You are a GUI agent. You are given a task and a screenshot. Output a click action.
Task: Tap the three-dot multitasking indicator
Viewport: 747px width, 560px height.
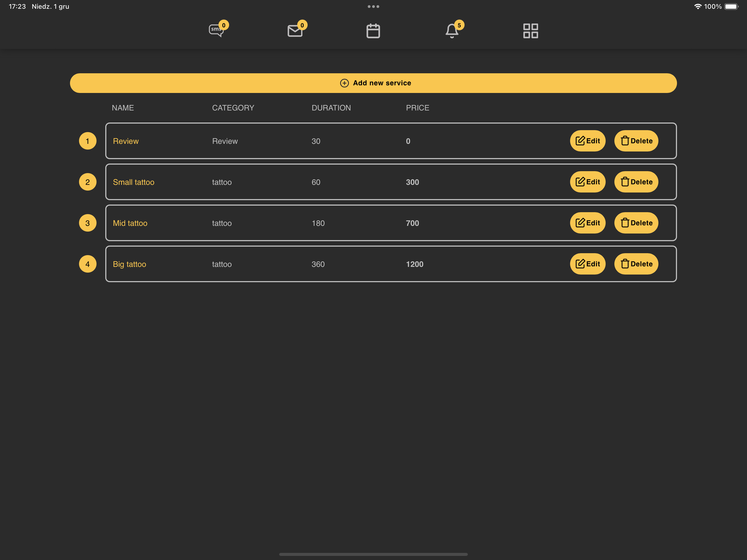[x=373, y=6]
